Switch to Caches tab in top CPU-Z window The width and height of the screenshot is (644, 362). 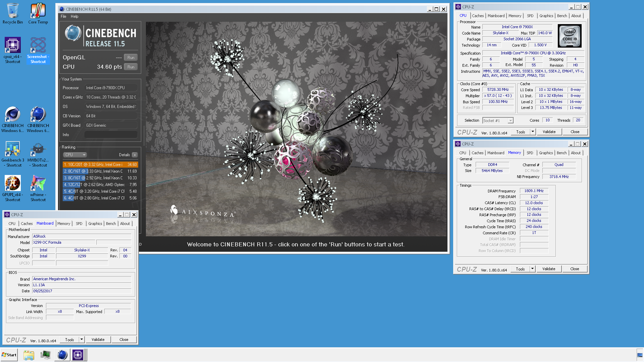(478, 16)
